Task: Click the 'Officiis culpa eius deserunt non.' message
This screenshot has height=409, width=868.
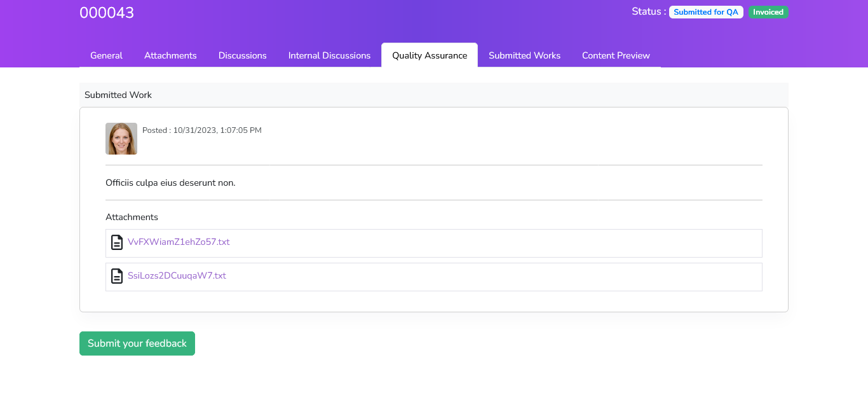Action: click(170, 183)
